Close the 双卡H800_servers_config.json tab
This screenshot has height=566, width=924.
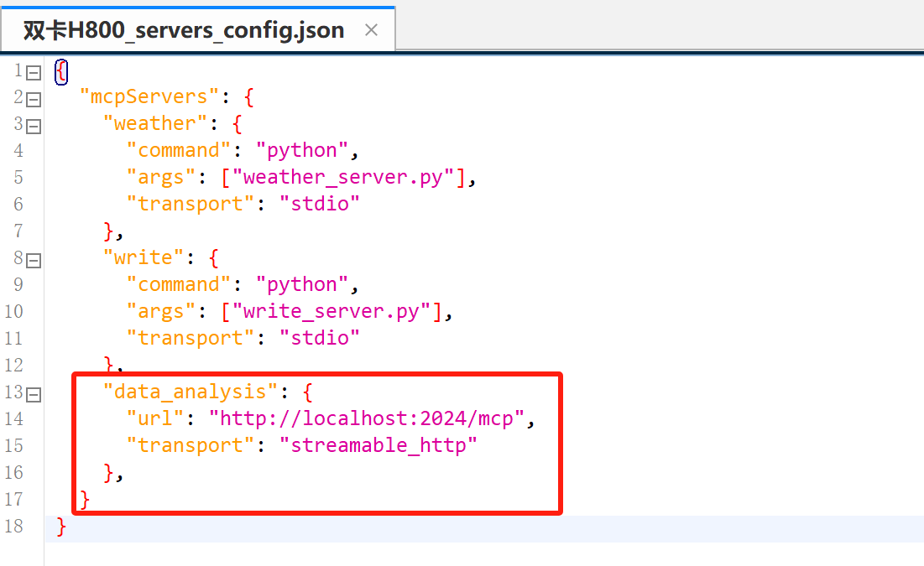[371, 30]
